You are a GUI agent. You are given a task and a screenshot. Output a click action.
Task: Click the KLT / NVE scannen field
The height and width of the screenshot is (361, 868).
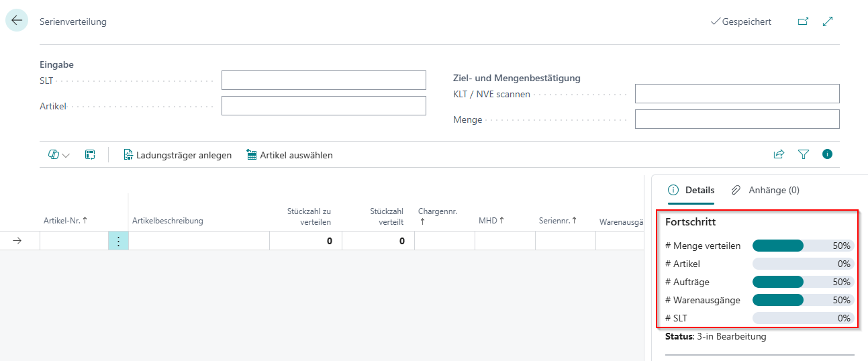736,94
